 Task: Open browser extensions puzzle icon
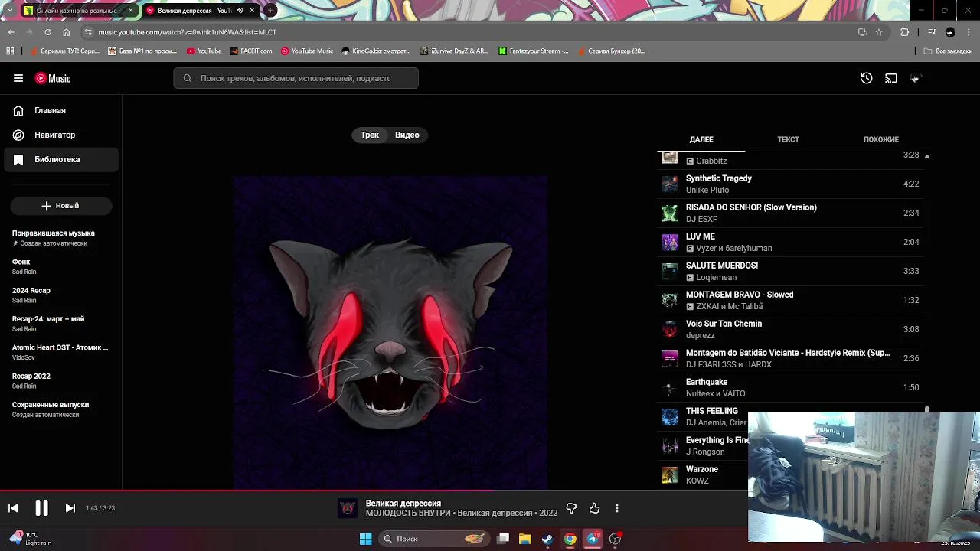[904, 32]
